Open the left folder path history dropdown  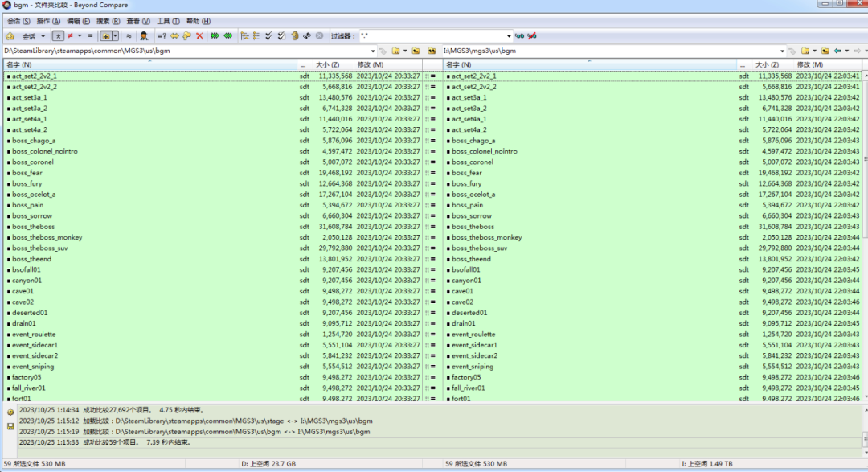point(373,51)
